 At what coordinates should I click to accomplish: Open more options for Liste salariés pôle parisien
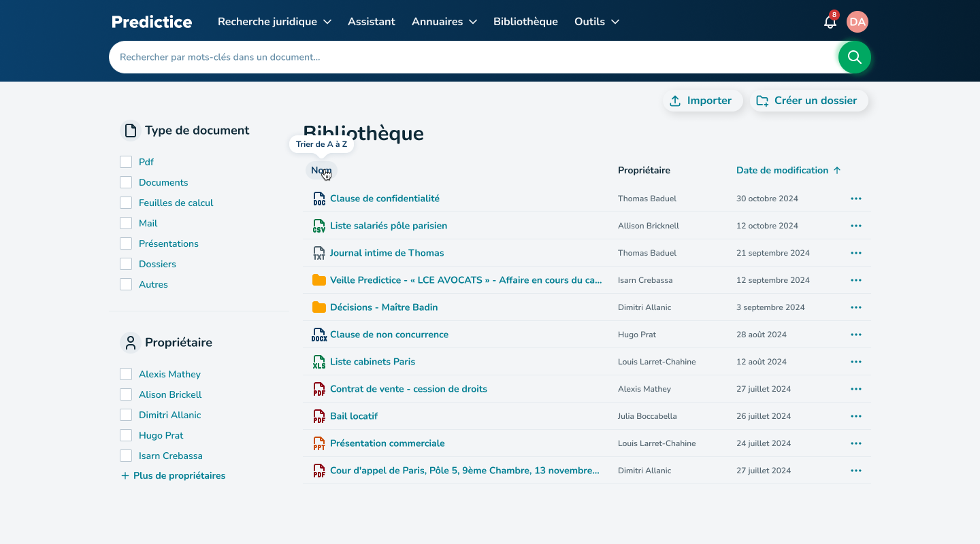click(856, 226)
